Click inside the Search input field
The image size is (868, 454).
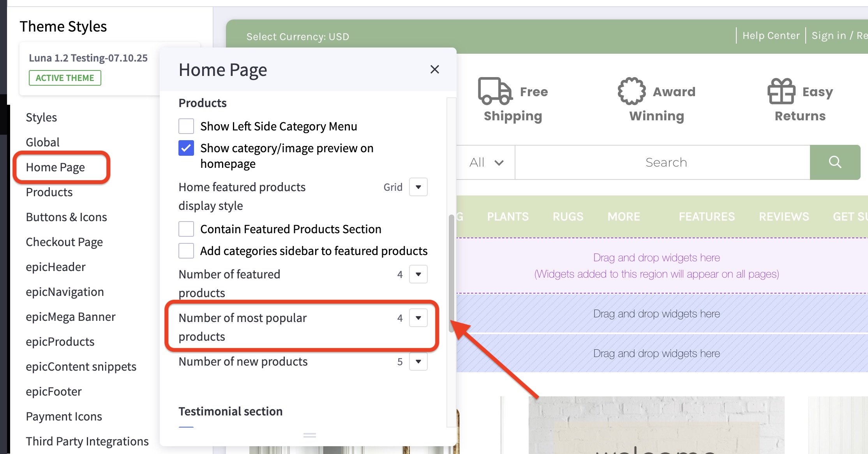(x=666, y=162)
